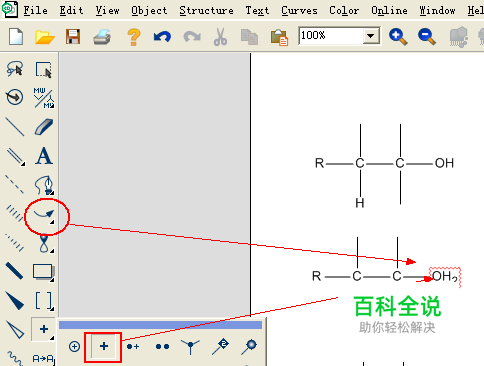
Task: Click the 100% zoom input field
Action: (331, 36)
